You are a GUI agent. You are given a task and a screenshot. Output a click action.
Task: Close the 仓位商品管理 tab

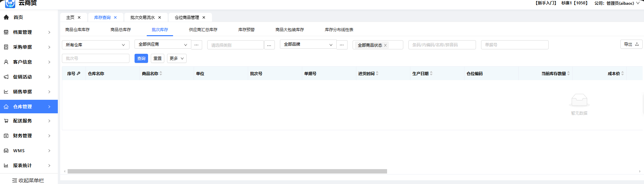click(204, 18)
